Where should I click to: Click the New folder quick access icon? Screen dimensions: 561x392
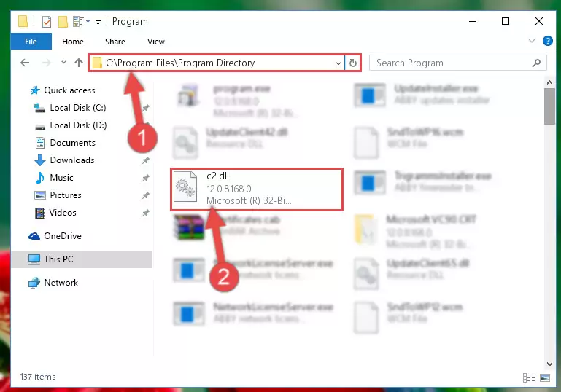pos(63,22)
